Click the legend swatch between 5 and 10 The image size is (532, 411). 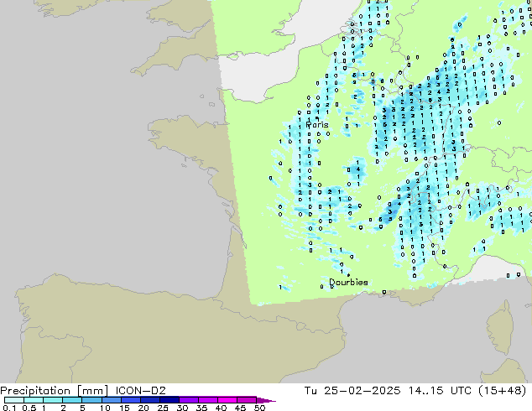pyautogui.click(x=91, y=400)
